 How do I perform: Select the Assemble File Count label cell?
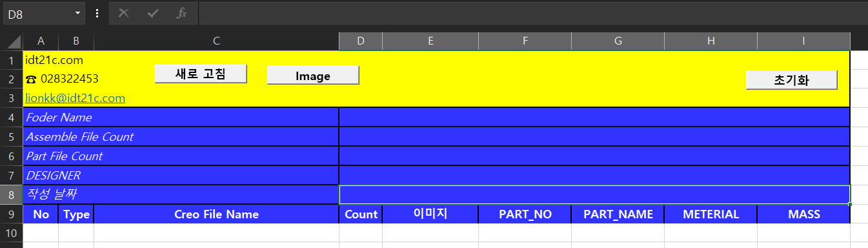pos(181,137)
